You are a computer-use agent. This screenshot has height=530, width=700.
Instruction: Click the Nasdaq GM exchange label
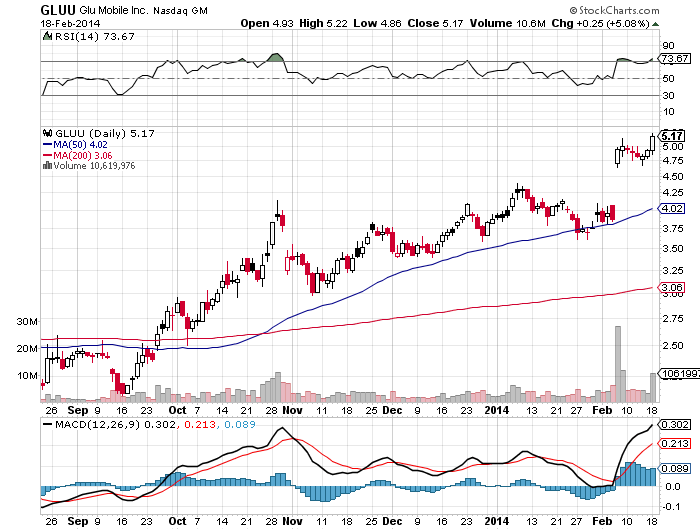coord(180,11)
